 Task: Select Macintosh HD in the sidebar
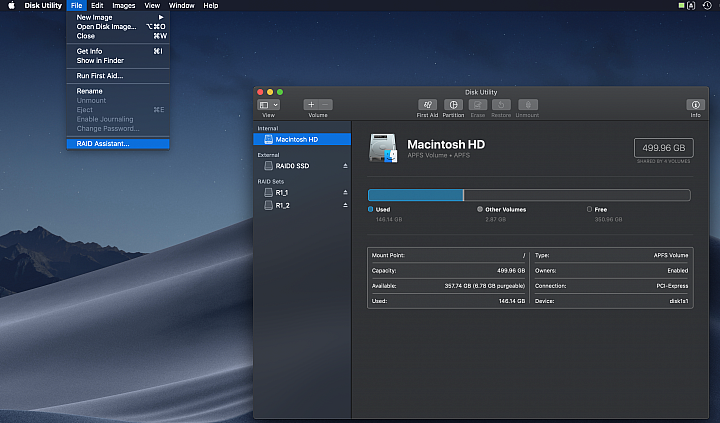[302, 139]
